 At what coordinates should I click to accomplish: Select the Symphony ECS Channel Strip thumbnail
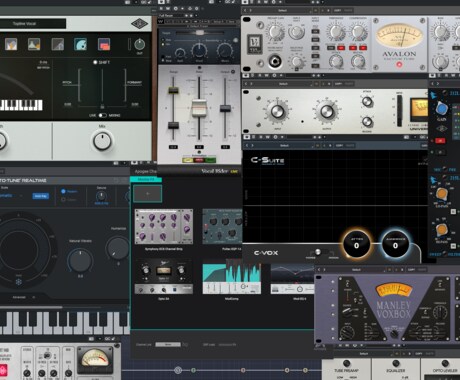pyautogui.click(x=164, y=226)
